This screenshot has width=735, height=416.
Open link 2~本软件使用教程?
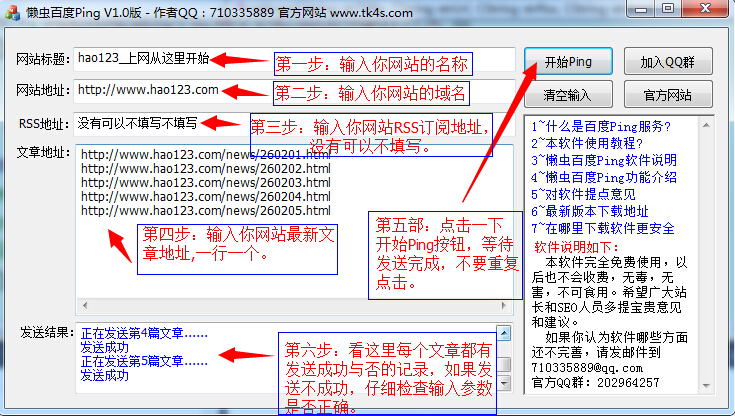pyautogui.click(x=587, y=143)
